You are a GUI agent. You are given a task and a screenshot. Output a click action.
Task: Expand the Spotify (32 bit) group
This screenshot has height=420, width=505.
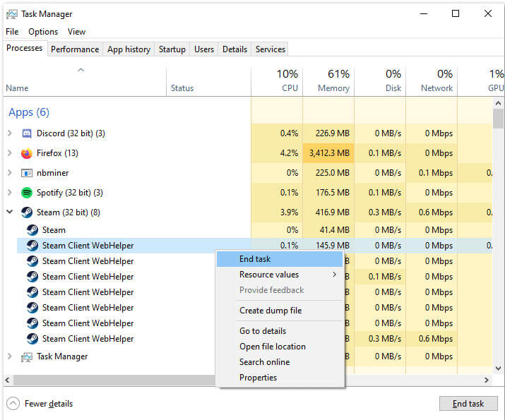[9, 193]
